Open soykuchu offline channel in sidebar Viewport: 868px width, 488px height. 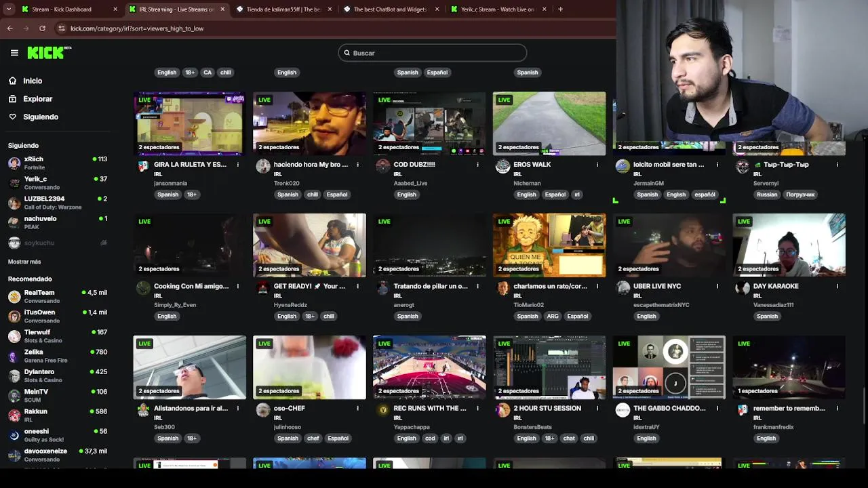[58, 243]
